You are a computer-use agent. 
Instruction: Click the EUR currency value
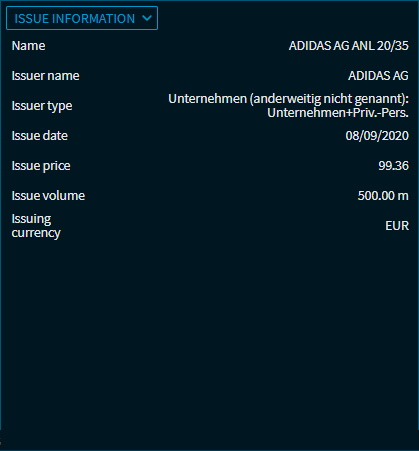coord(397,226)
